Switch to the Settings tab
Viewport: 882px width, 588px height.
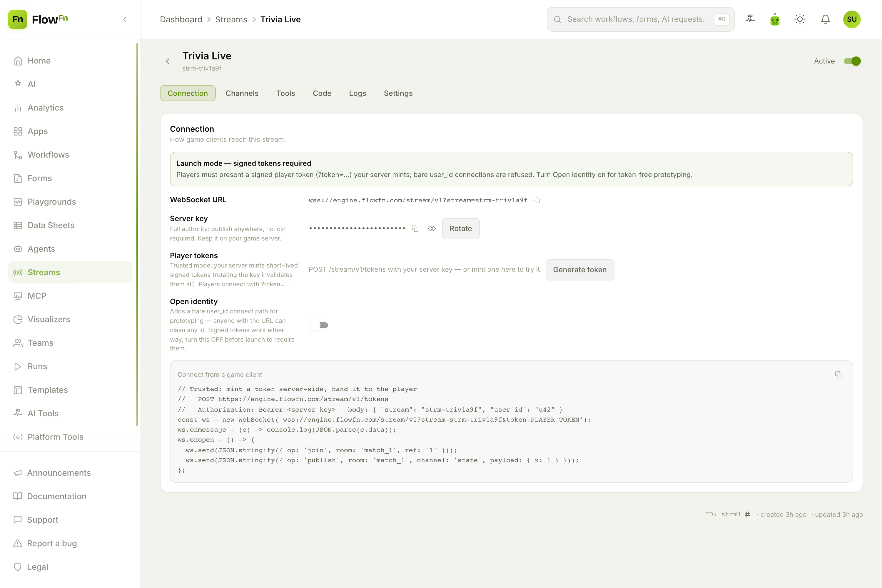pyautogui.click(x=398, y=93)
